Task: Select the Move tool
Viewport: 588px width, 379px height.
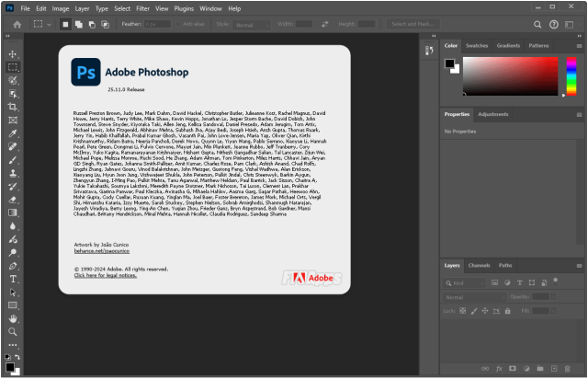Action: [13, 54]
